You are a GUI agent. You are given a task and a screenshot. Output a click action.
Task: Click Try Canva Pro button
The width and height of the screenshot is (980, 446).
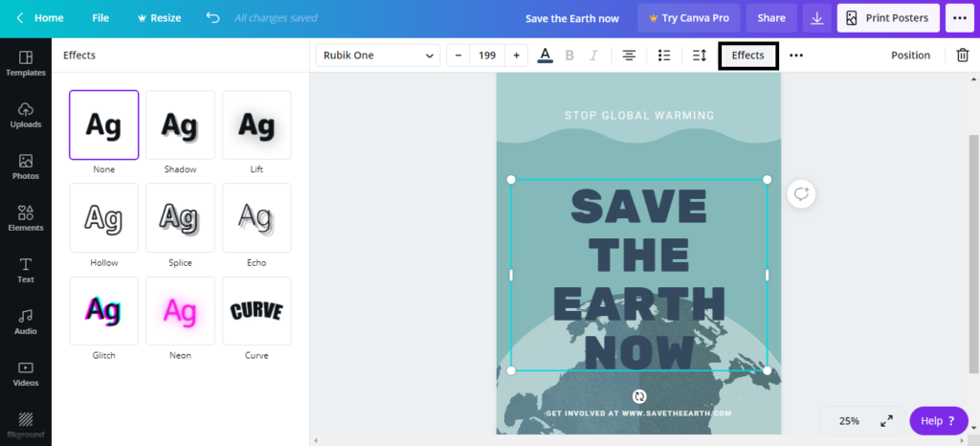[689, 18]
